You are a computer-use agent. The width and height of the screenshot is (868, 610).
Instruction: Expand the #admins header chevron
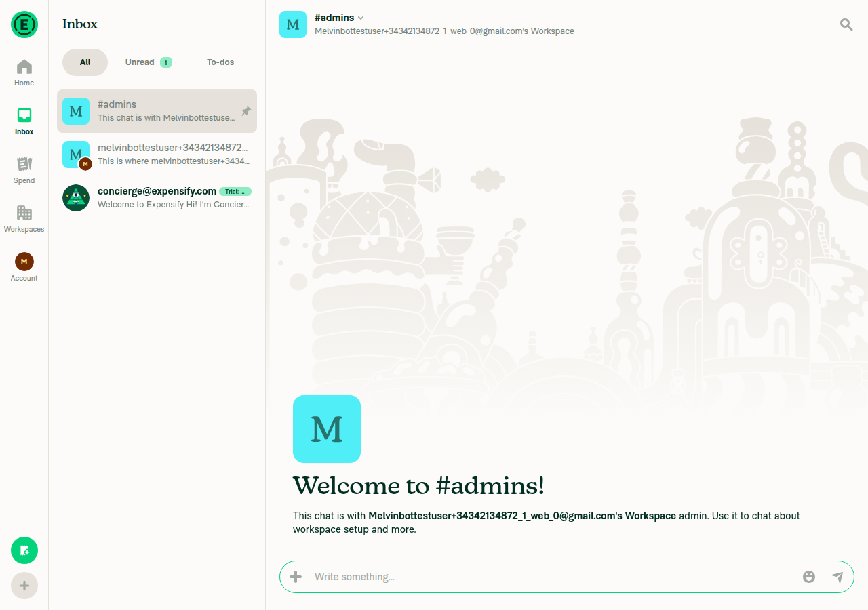point(361,18)
